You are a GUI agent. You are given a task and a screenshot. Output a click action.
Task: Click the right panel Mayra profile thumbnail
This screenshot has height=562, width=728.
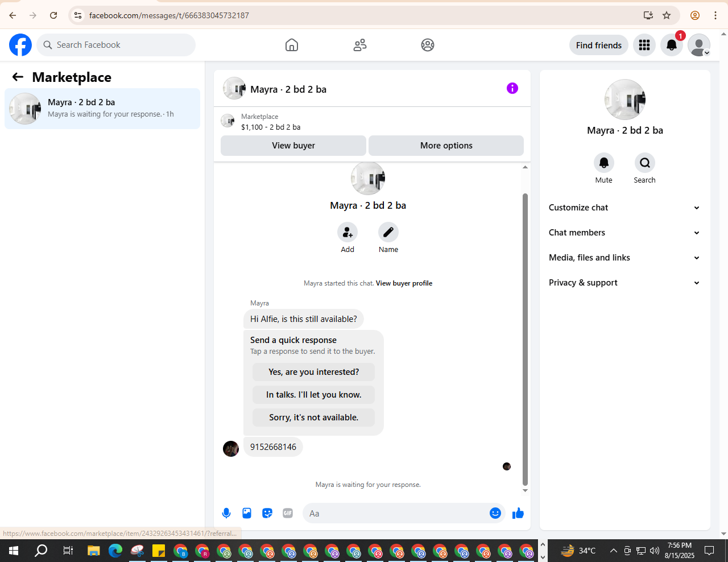click(x=625, y=100)
